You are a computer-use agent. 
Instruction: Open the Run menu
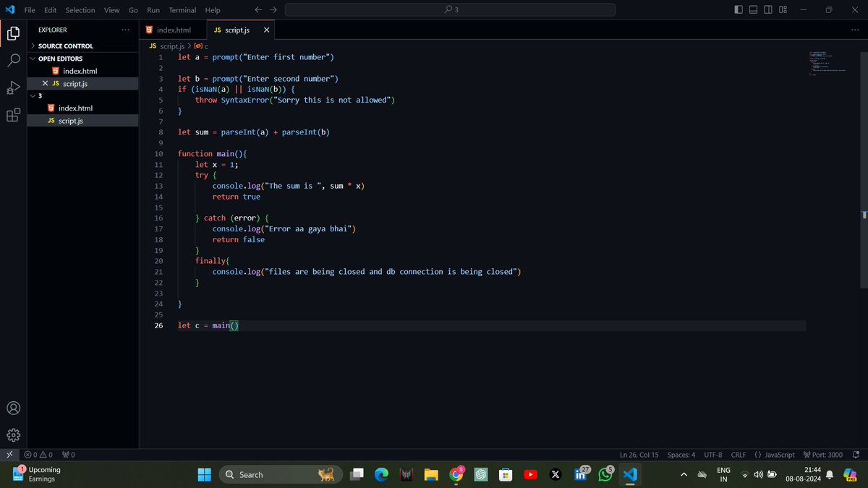click(153, 10)
